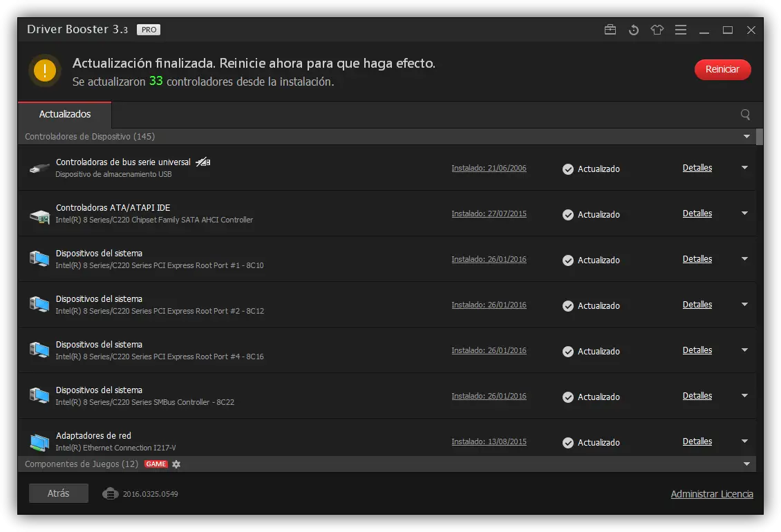This screenshot has width=781, height=532.
Task: Open Detalles for PCI Express Root Port #2
Action: click(697, 305)
